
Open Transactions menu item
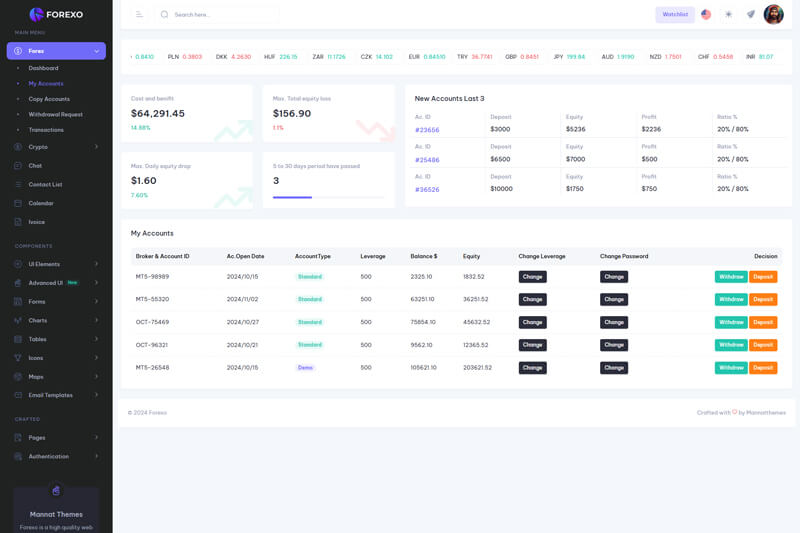[x=46, y=130]
